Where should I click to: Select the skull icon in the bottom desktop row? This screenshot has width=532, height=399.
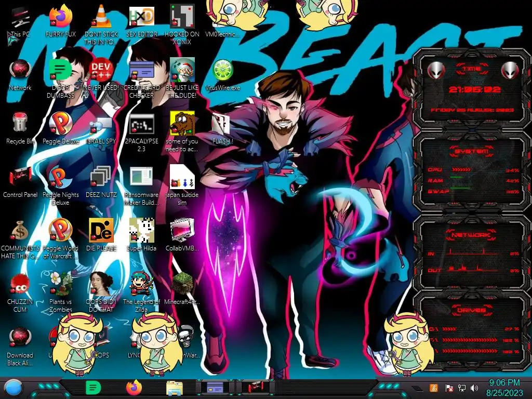pos(187,337)
